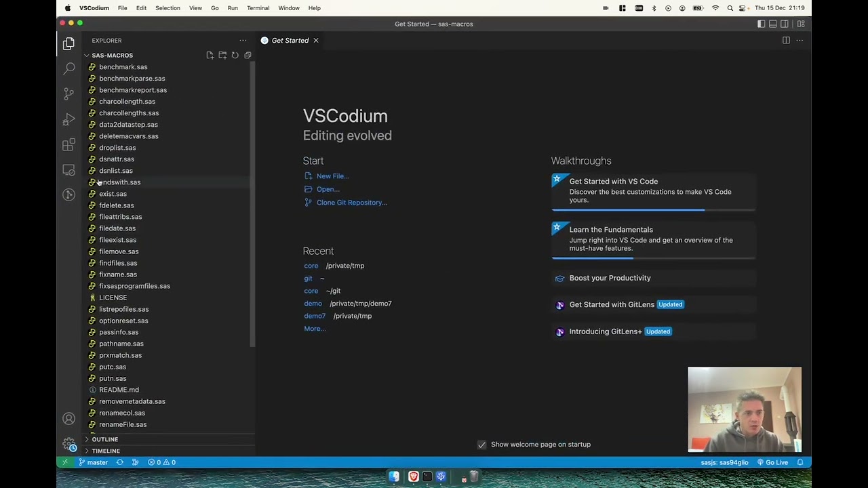
Task: Collapse all folders in Explorer
Action: [248, 56]
